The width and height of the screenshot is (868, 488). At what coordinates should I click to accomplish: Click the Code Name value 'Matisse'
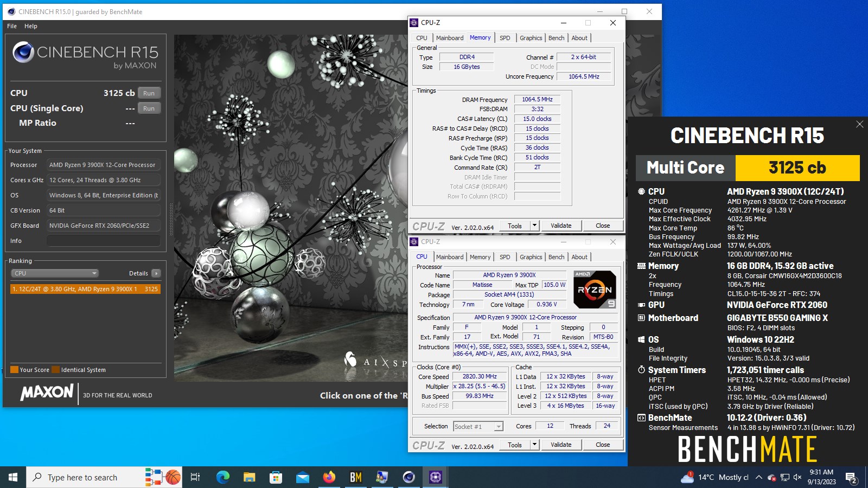pos(482,285)
